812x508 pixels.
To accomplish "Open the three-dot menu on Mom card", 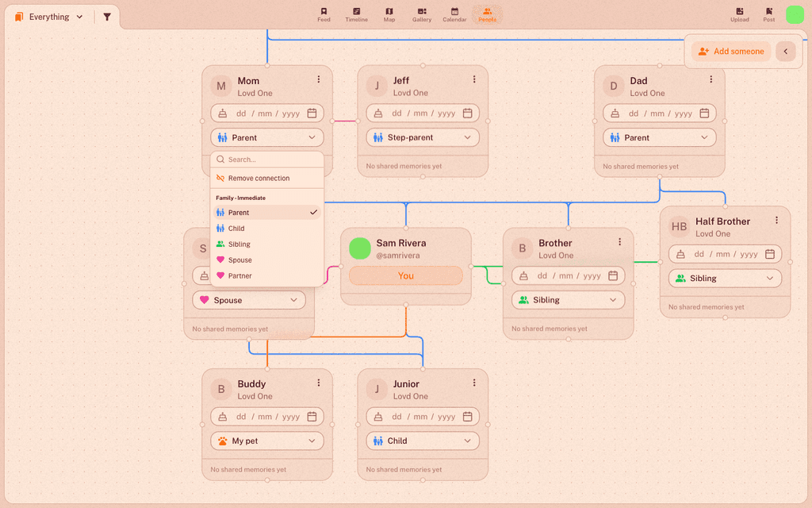I will [x=319, y=79].
